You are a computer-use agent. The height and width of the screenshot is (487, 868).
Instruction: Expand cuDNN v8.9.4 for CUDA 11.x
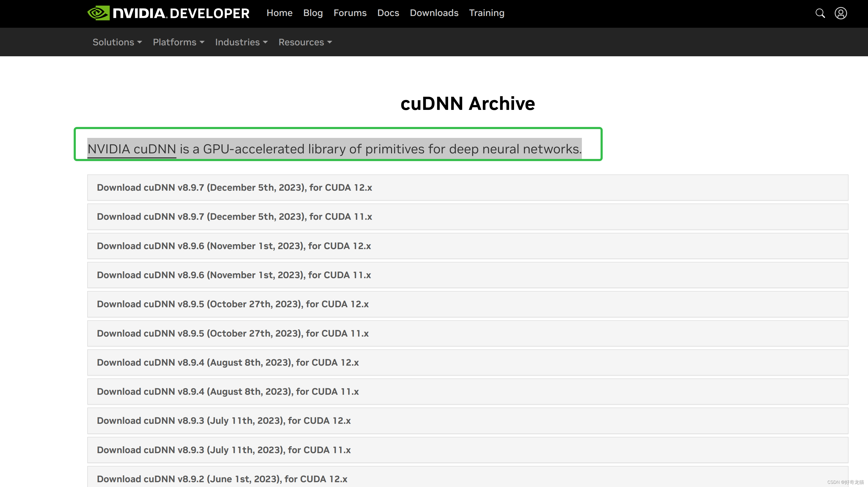click(x=468, y=392)
